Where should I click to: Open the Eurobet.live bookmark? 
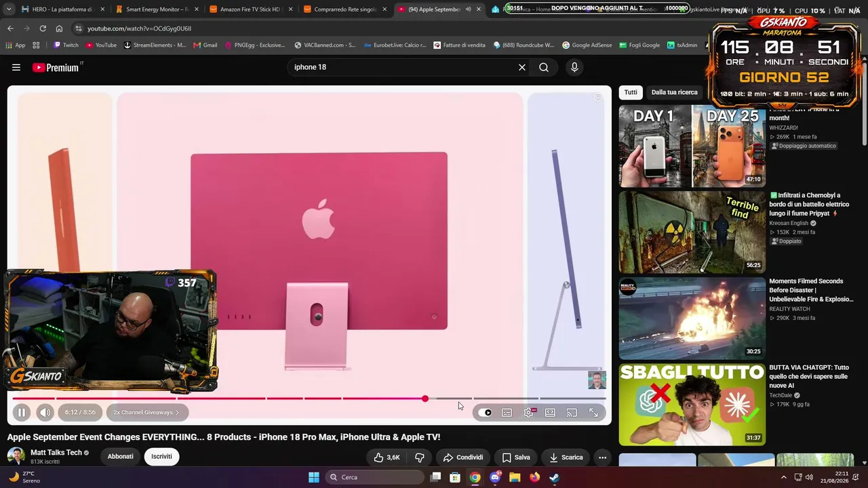click(x=395, y=45)
